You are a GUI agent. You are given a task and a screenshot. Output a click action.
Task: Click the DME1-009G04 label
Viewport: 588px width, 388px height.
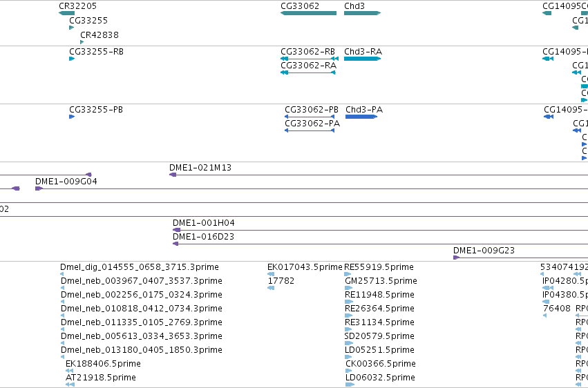click(66, 182)
